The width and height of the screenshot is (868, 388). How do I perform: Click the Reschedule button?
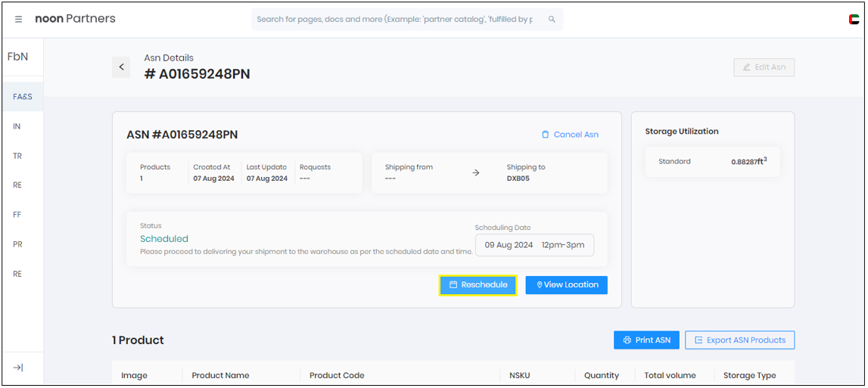click(478, 285)
